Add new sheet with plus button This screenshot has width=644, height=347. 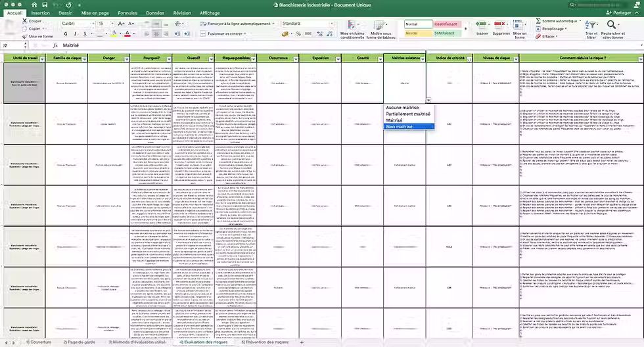pos(302,342)
